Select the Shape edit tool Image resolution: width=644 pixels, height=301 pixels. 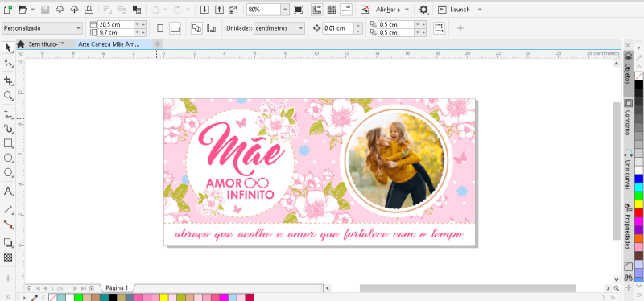8,63
